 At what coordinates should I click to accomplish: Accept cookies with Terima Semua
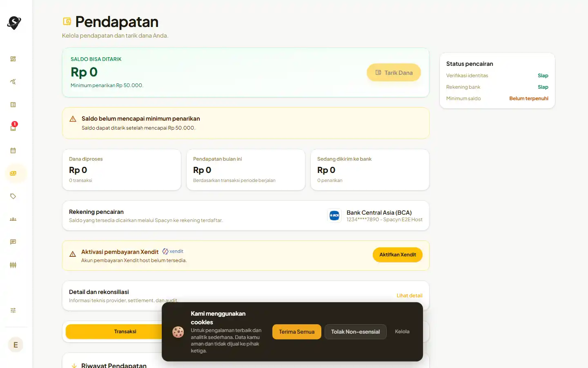[297, 332]
